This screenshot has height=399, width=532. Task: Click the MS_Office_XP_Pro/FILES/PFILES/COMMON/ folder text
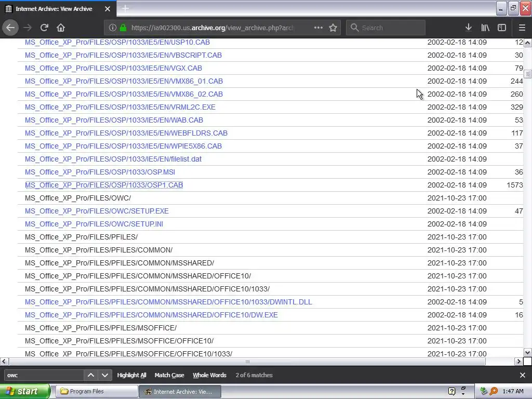(x=99, y=250)
